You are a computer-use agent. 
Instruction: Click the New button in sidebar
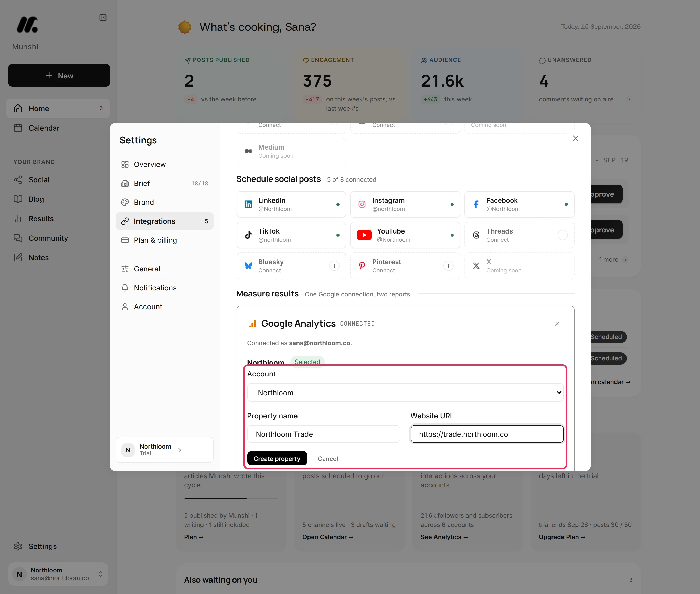coord(59,76)
